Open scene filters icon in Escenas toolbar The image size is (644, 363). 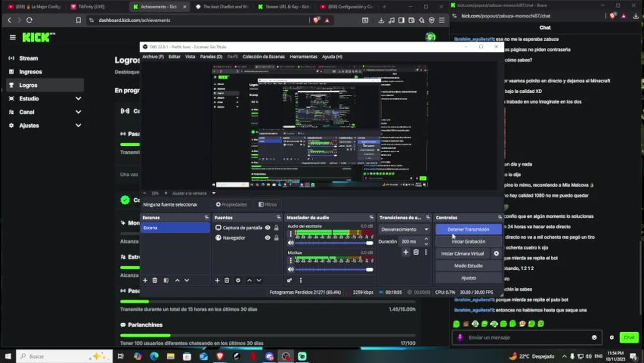(x=166, y=280)
